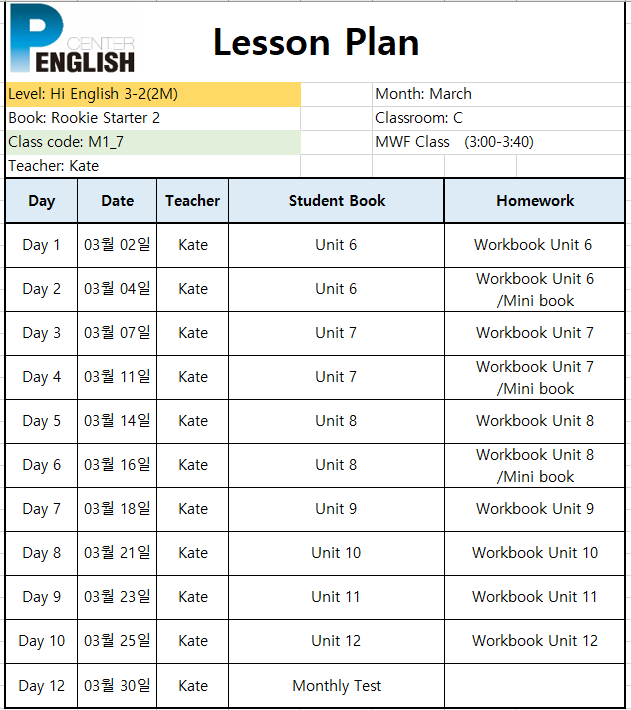Image resolution: width=631 pixels, height=710 pixels.
Task: Select the yellow Level: Hi English 3-2(2M) cell
Action: (153, 94)
